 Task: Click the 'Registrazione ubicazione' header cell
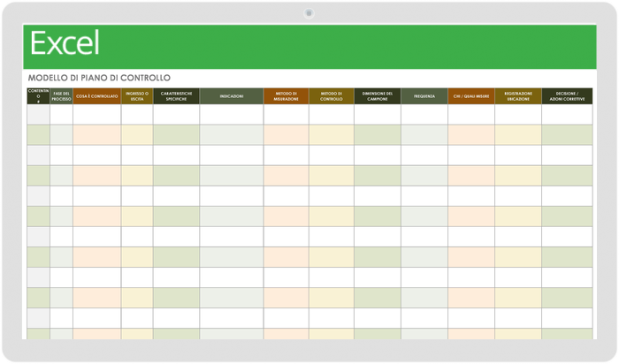click(x=518, y=96)
